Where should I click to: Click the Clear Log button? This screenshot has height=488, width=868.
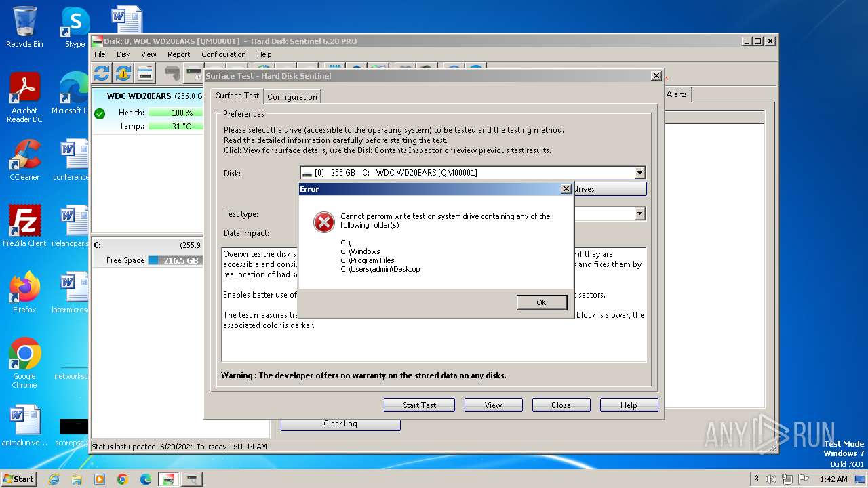point(340,424)
